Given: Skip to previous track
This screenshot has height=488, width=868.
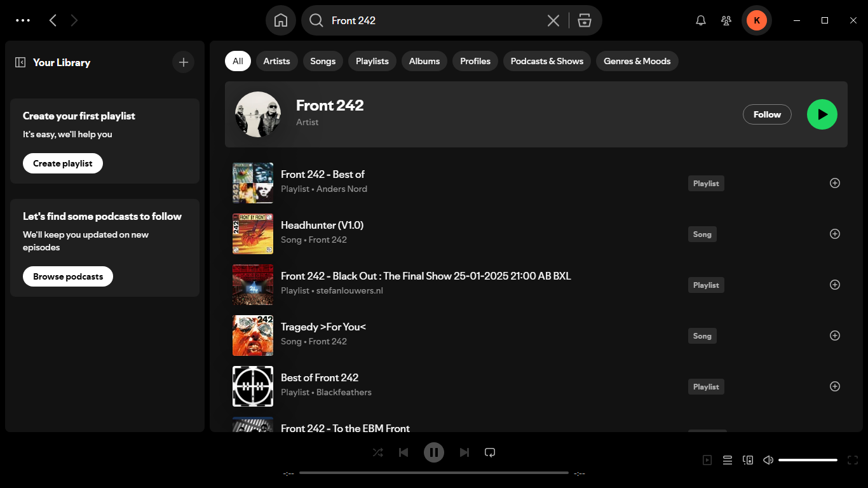Looking at the screenshot, I should (x=403, y=452).
